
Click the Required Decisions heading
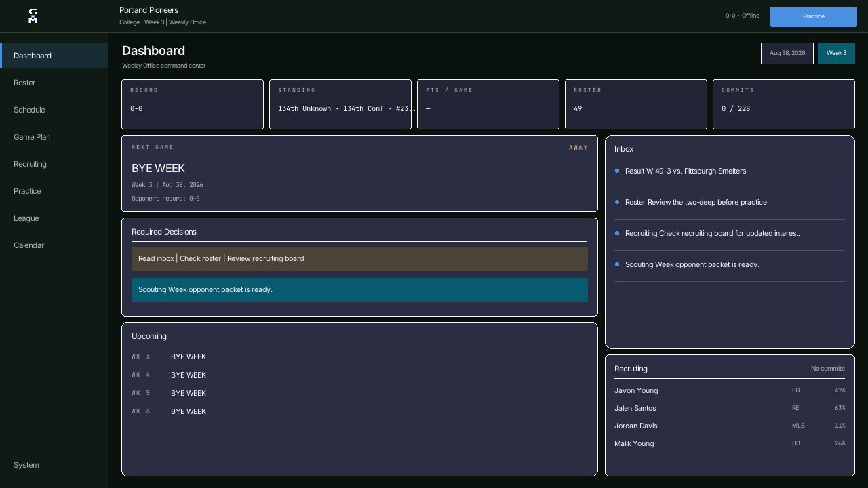[x=164, y=232]
